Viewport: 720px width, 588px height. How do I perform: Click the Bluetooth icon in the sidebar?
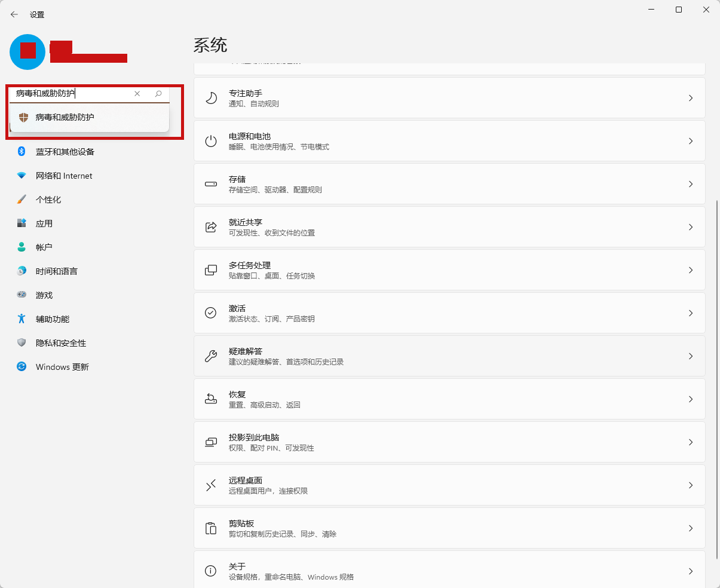pos(22,152)
